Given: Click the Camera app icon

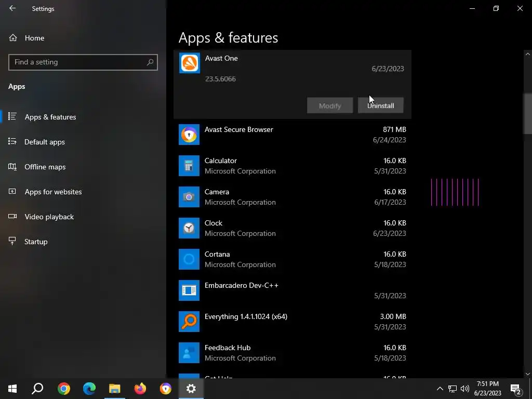Looking at the screenshot, I should pos(189,197).
